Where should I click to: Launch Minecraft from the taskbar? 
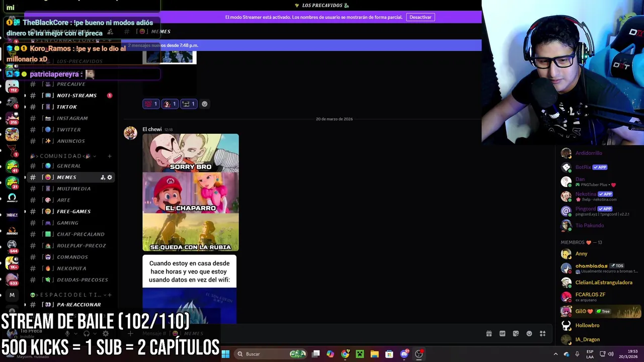tap(360, 354)
